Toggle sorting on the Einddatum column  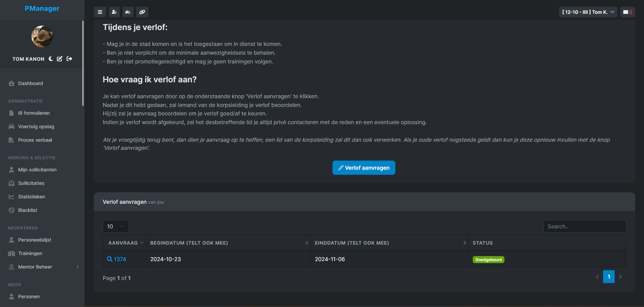pos(464,243)
